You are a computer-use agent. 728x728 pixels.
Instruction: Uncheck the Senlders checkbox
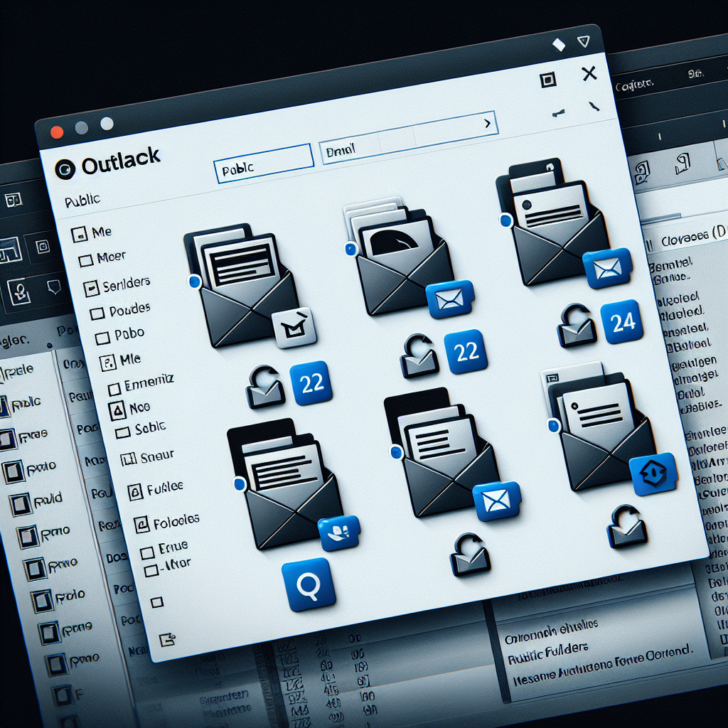90,288
